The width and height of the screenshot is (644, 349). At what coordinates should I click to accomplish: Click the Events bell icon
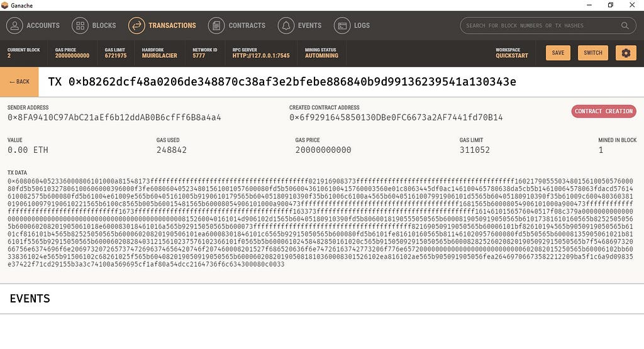(x=286, y=25)
